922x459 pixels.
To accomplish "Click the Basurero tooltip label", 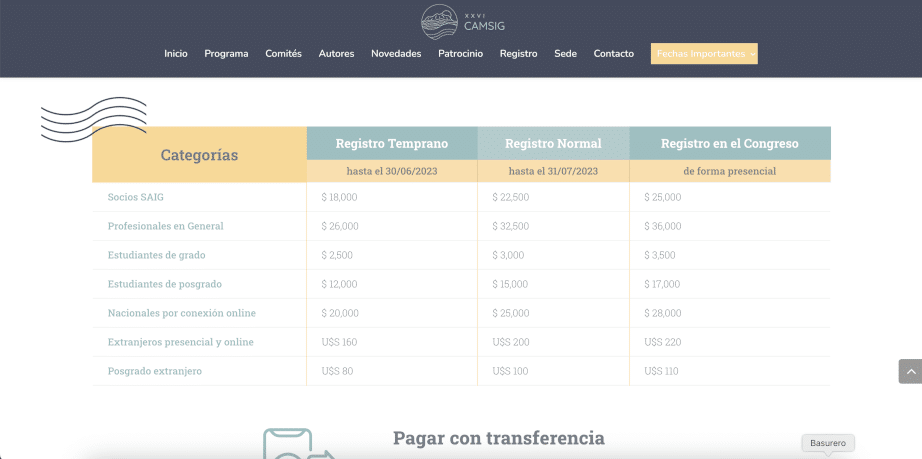I will [x=827, y=442].
